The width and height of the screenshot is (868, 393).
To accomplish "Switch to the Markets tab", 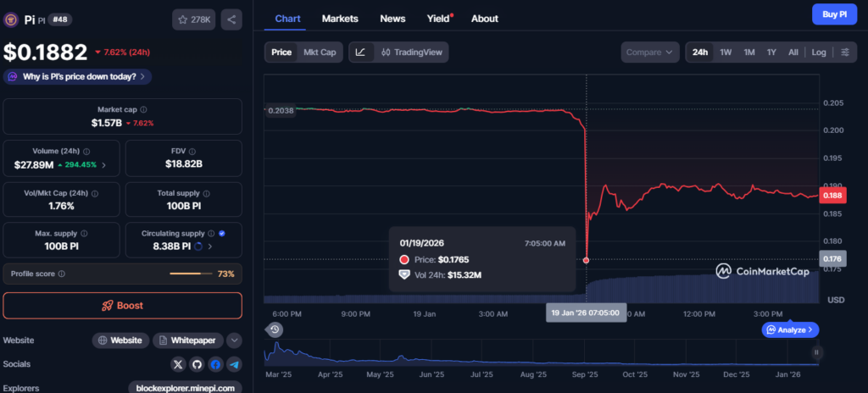I will [340, 19].
